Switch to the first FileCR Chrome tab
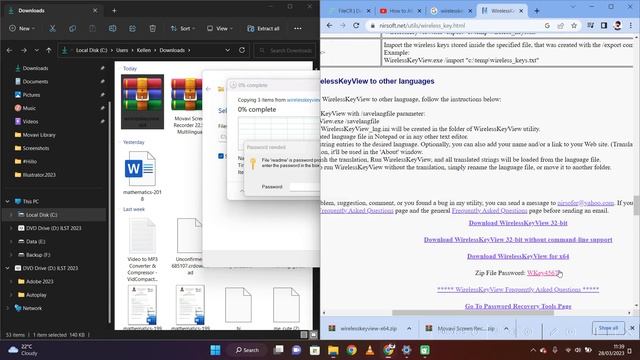This screenshot has height=360, width=640. pos(350,11)
